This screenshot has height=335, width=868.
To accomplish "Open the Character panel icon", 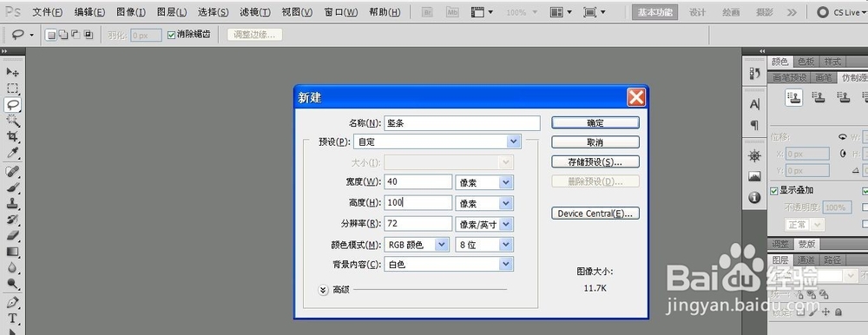I will tap(754, 104).
